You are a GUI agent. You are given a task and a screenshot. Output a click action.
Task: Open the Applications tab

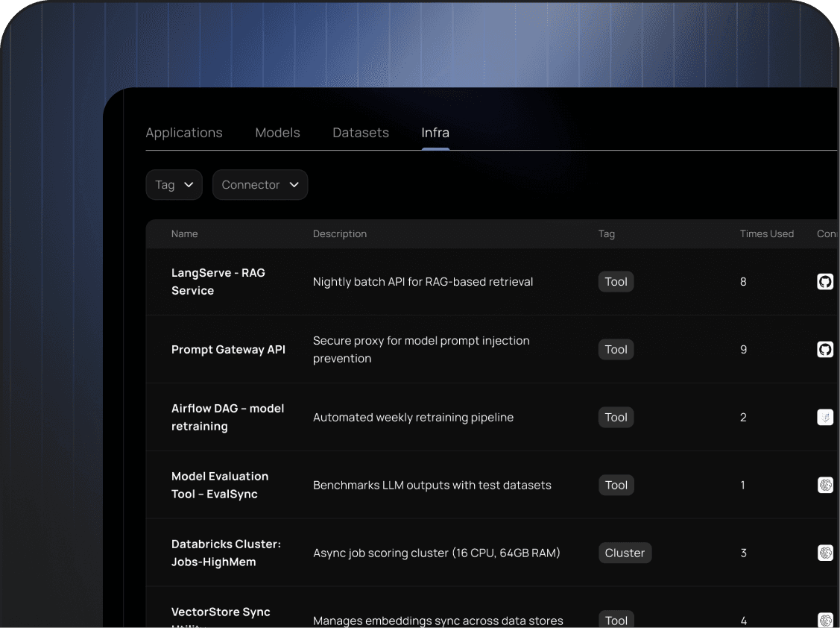(x=184, y=133)
